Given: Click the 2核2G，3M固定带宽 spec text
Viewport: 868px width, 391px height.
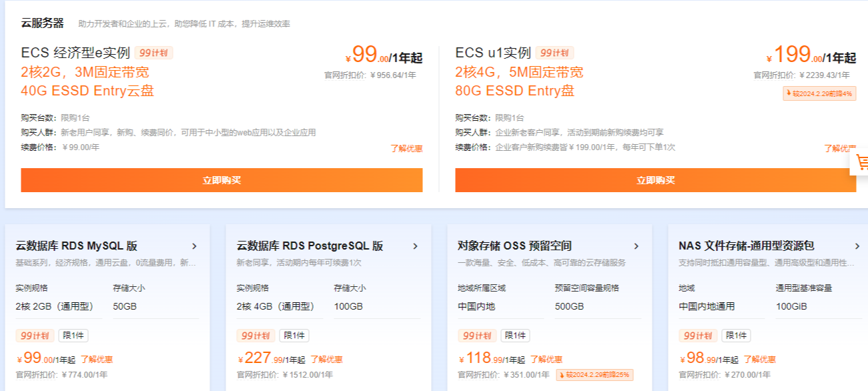Looking at the screenshot, I should [x=85, y=72].
